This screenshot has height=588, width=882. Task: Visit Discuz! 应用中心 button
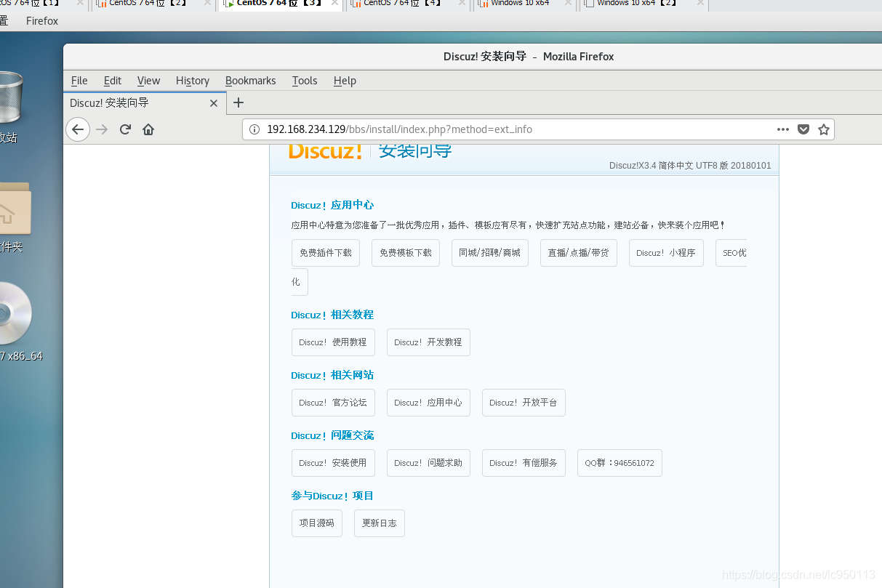(428, 403)
